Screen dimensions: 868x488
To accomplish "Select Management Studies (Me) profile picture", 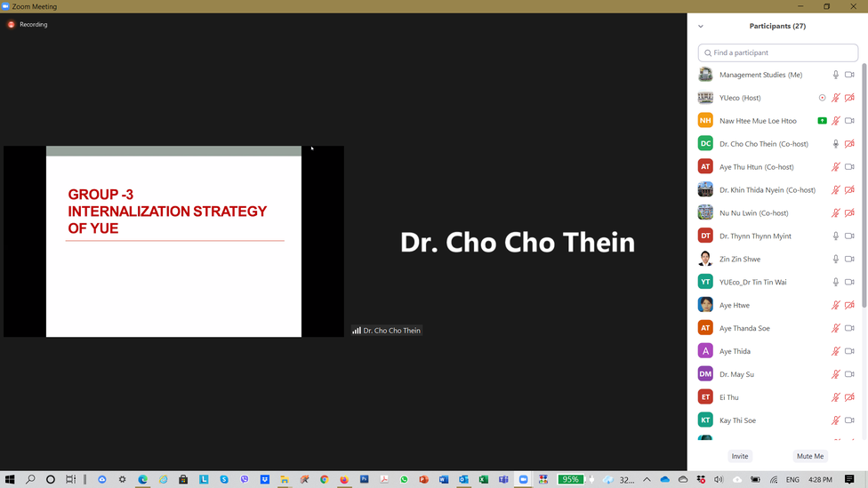I will 705,75.
